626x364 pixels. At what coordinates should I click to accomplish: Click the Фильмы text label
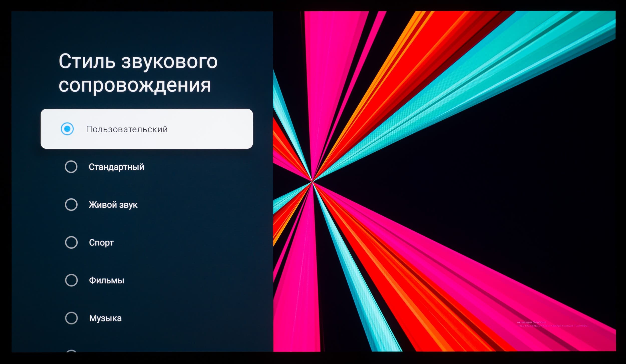[107, 280]
